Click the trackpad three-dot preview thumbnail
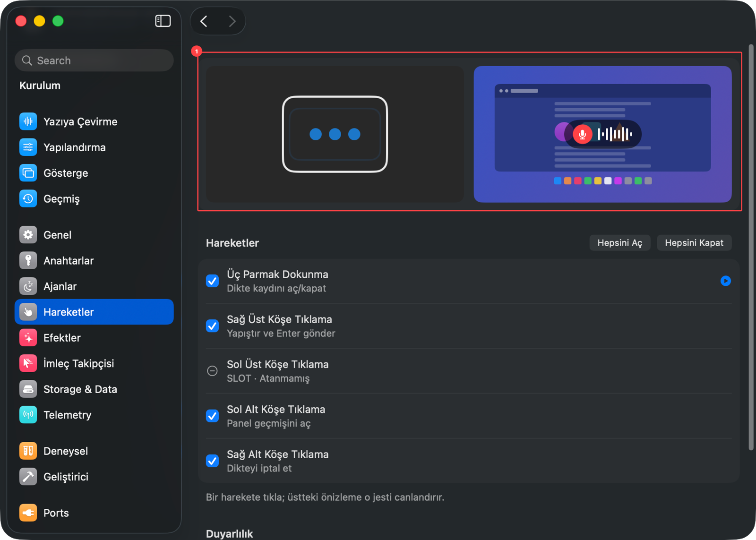 335,134
